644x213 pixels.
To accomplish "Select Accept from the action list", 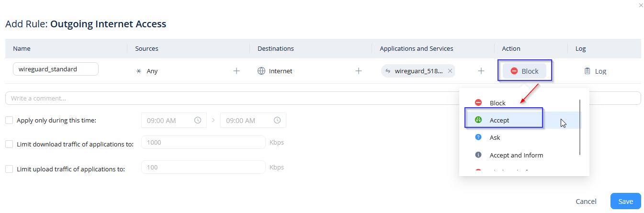I will coord(499,120).
